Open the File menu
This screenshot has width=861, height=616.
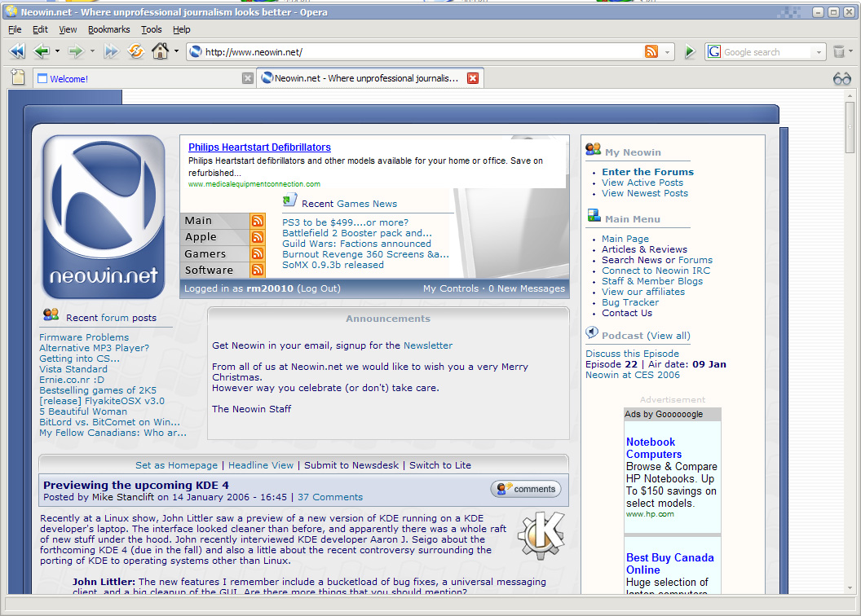coord(15,29)
